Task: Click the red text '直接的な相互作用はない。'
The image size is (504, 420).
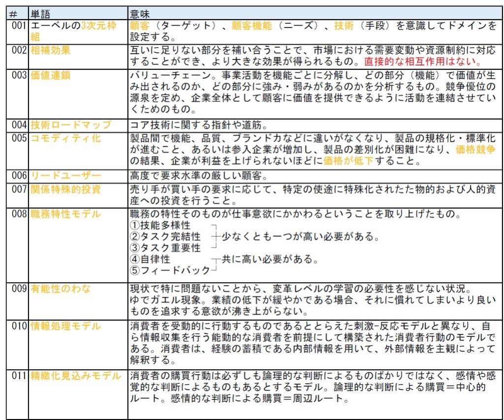Action: 422,62
